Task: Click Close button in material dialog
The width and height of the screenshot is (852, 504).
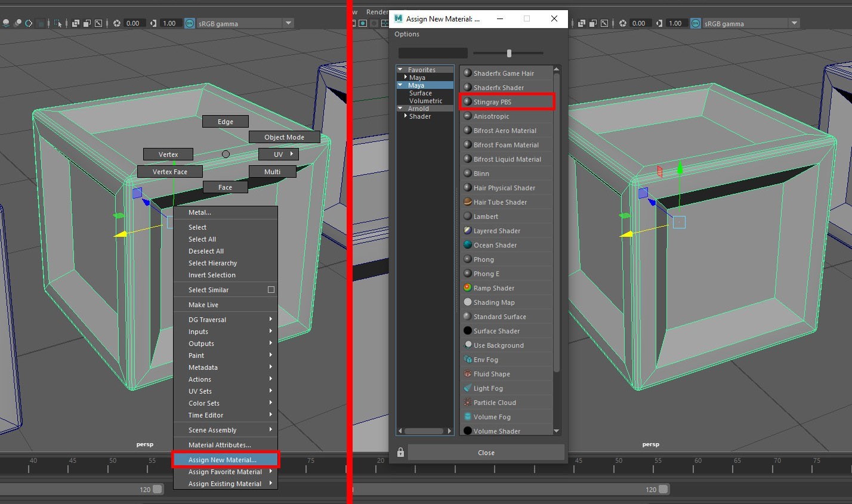Action: coord(486,452)
